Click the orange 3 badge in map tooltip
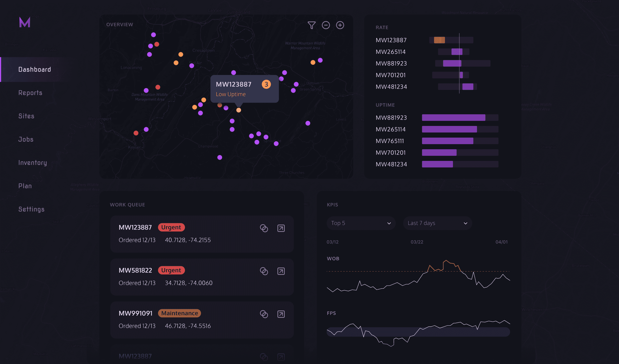 coord(266,84)
